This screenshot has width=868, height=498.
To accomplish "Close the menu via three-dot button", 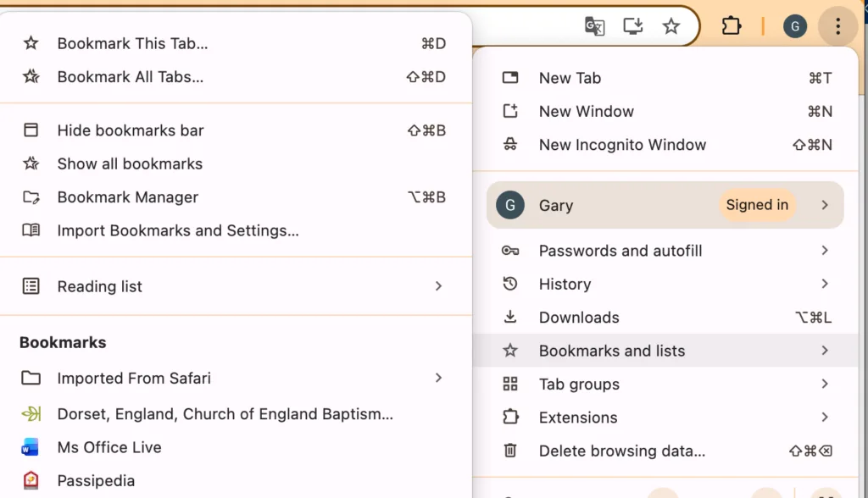I will pos(838,26).
